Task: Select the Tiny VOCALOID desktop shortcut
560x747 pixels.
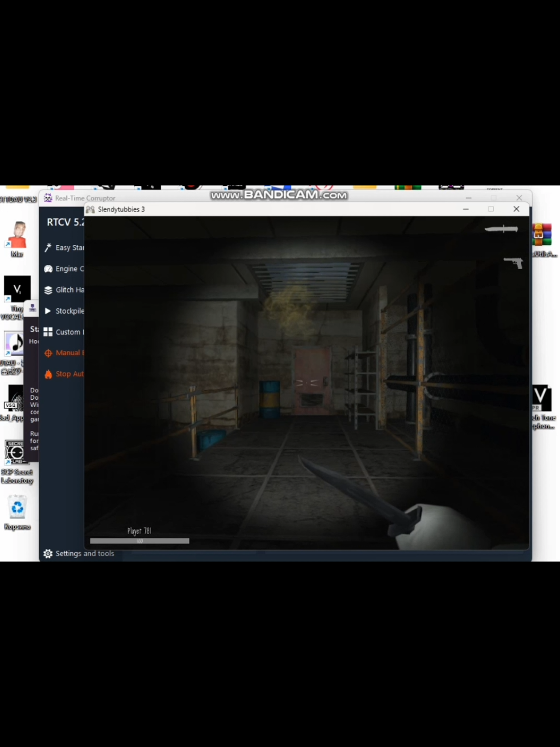Action: 17,297
